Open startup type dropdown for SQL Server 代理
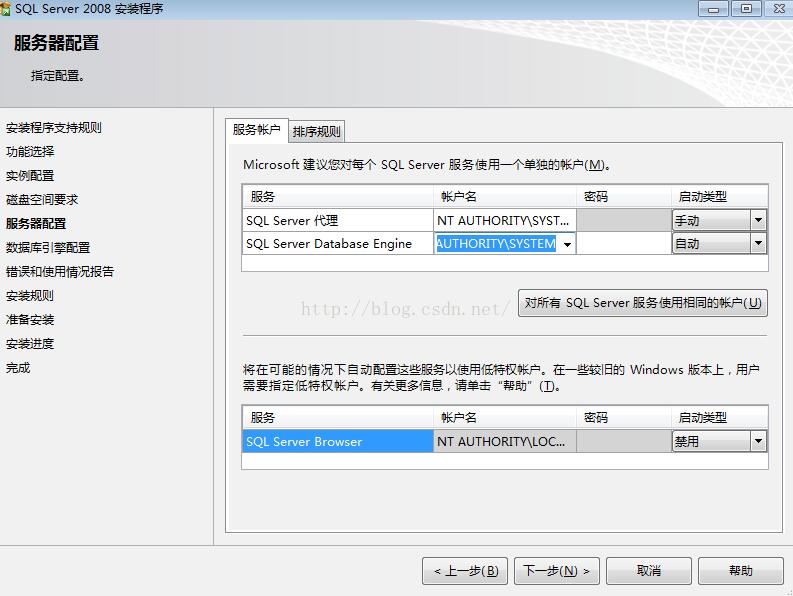Image resolution: width=793 pixels, height=596 pixels. 758,221
